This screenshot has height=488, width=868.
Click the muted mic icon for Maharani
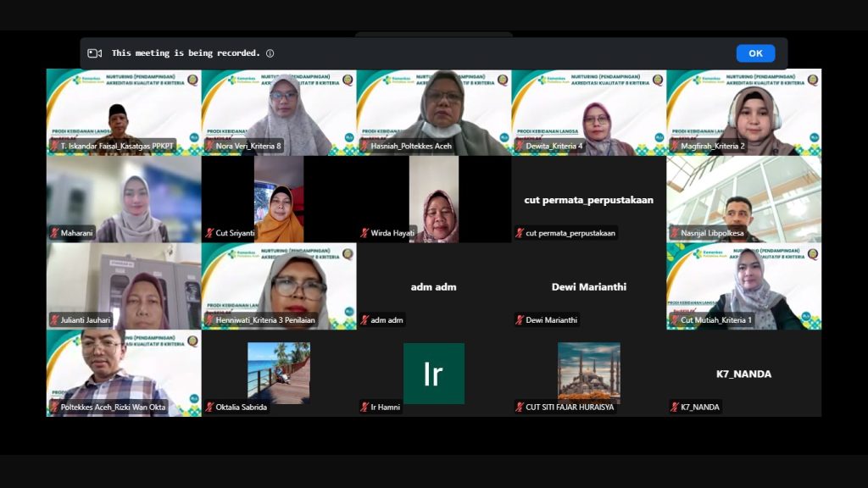click(55, 233)
